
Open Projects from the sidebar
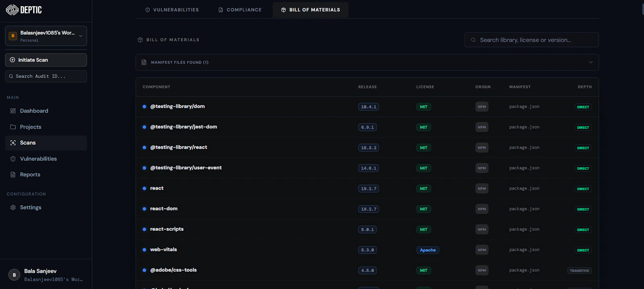coord(46,127)
